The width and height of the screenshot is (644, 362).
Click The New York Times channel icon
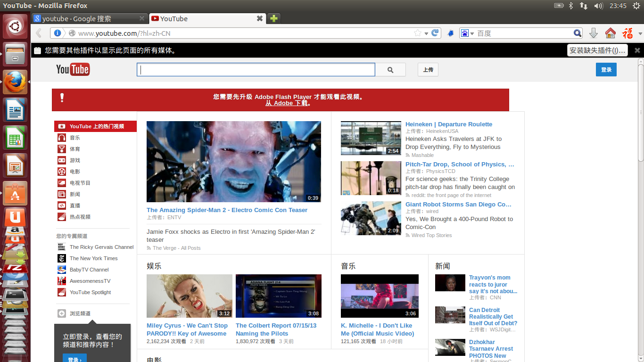pyautogui.click(x=62, y=258)
